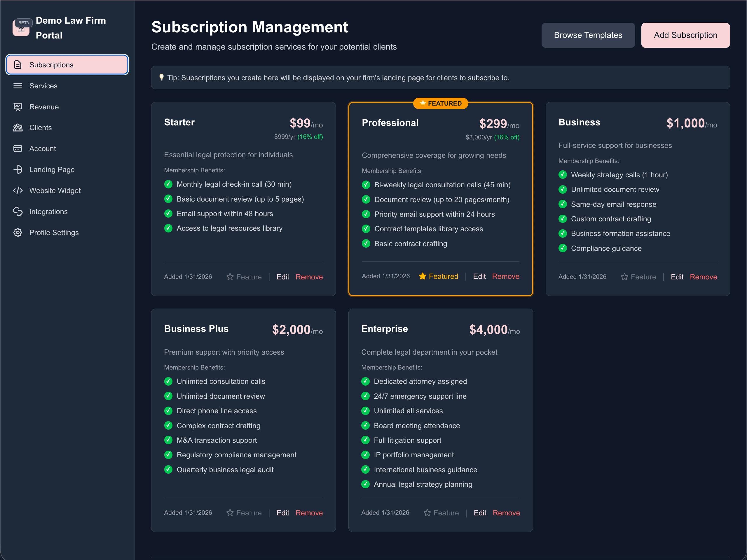
Task: Click the Profile Settings gear icon
Action: click(x=18, y=232)
